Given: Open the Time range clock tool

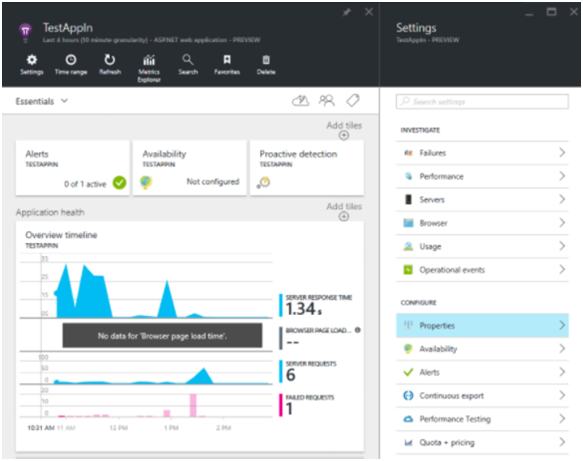Looking at the screenshot, I should coord(71,64).
